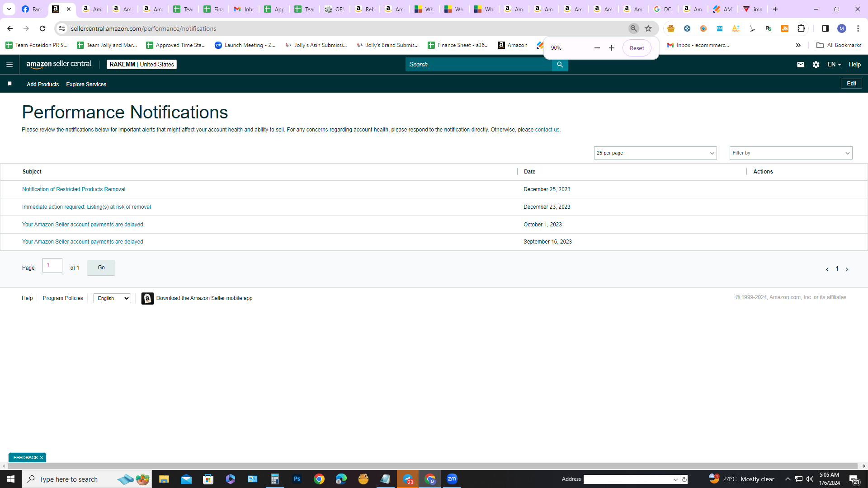Click the Edit button
The height and width of the screenshot is (488, 868).
click(x=851, y=84)
